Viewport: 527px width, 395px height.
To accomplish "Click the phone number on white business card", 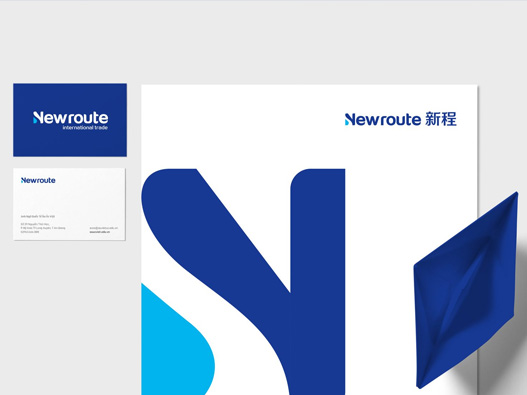I will pyautogui.click(x=30, y=232).
